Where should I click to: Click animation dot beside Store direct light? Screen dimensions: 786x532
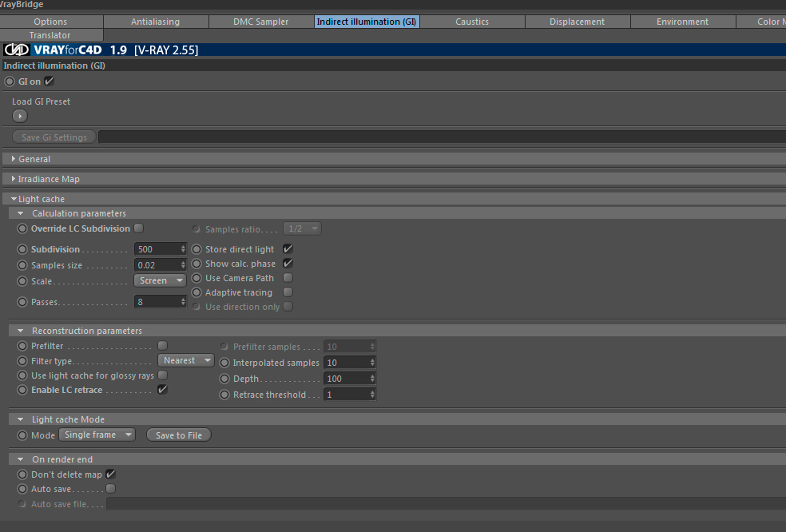tap(196, 249)
